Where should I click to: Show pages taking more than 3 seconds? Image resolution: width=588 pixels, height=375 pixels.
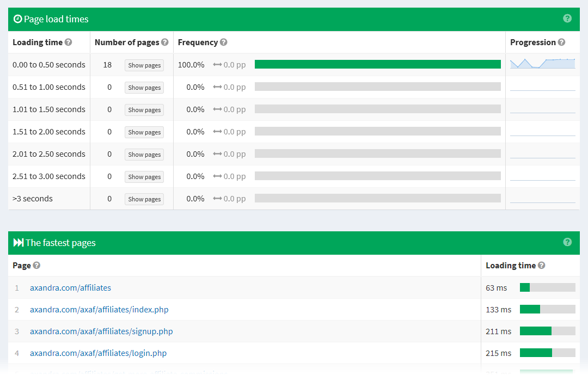[x=144, y=199]
